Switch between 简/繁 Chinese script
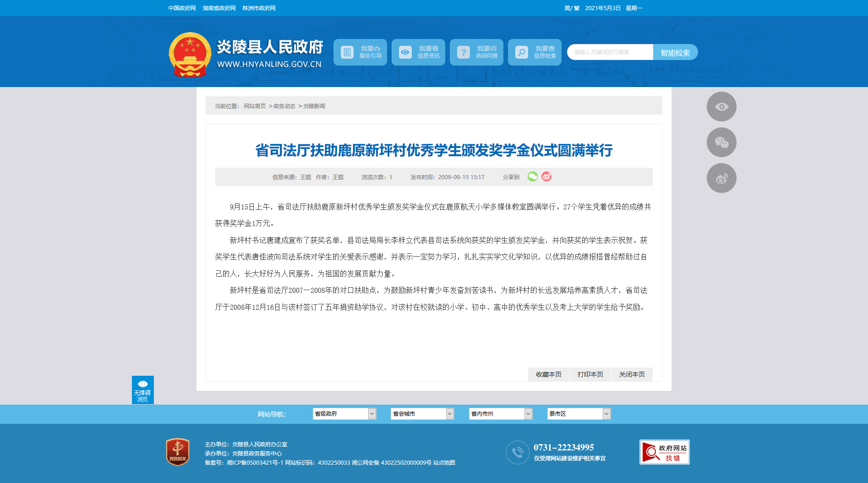 (x=572, y=8)
